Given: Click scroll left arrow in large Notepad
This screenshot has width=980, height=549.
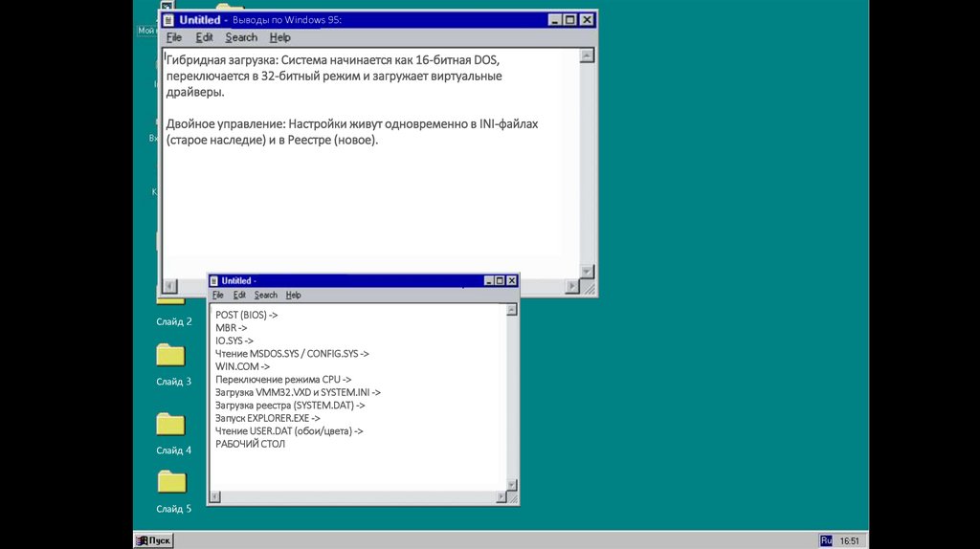Looking at the screenshot, I should coord(169,286).
